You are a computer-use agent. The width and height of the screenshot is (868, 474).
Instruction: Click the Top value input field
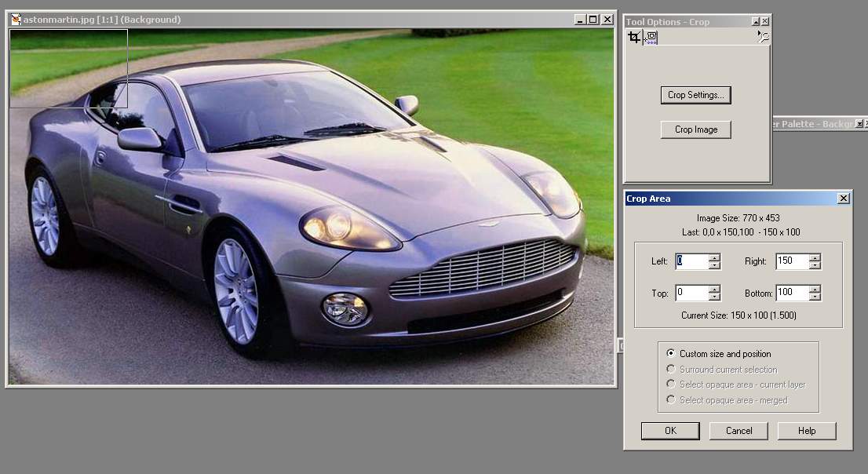click(x=692, y=293)
